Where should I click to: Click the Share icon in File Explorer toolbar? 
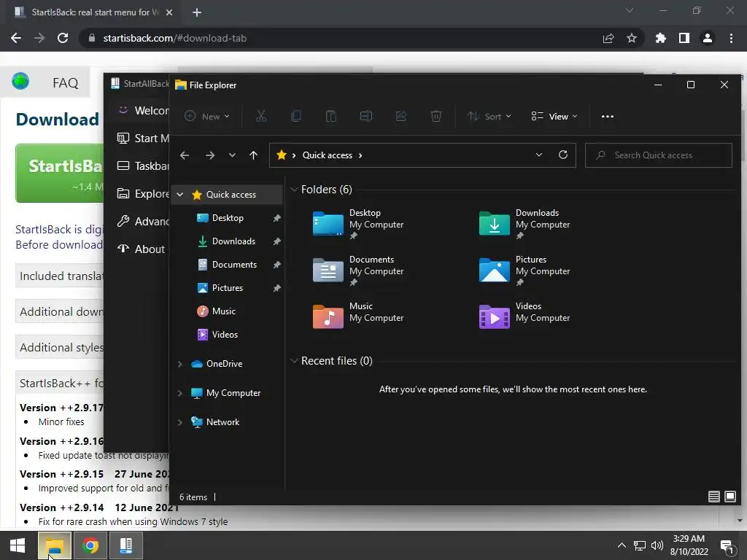click(x=401, y=116)
